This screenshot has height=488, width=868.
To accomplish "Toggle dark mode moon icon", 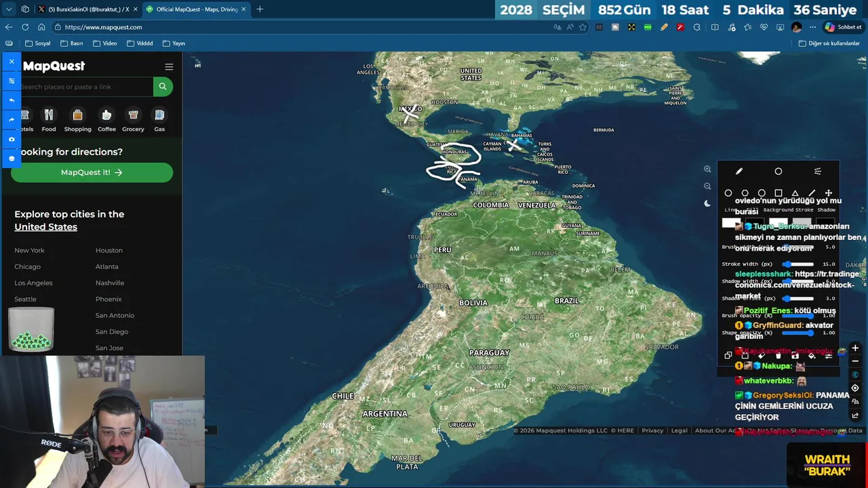I will pyautogui.click(x=707, y=203).
